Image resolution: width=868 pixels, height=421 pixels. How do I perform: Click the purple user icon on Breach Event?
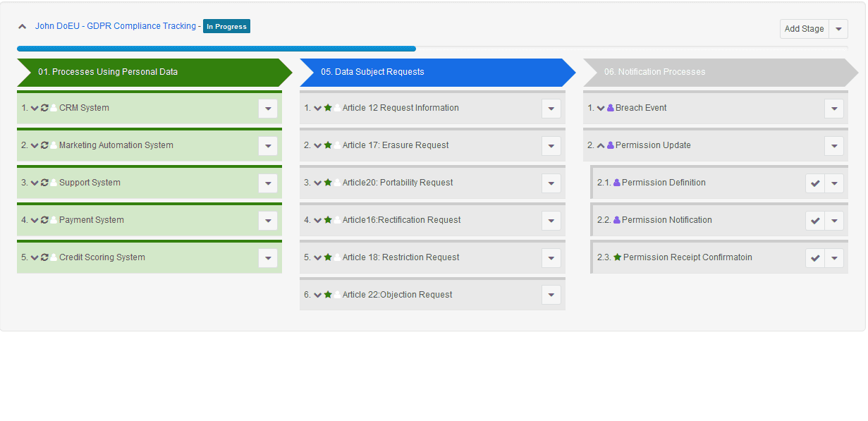[611, 108]
